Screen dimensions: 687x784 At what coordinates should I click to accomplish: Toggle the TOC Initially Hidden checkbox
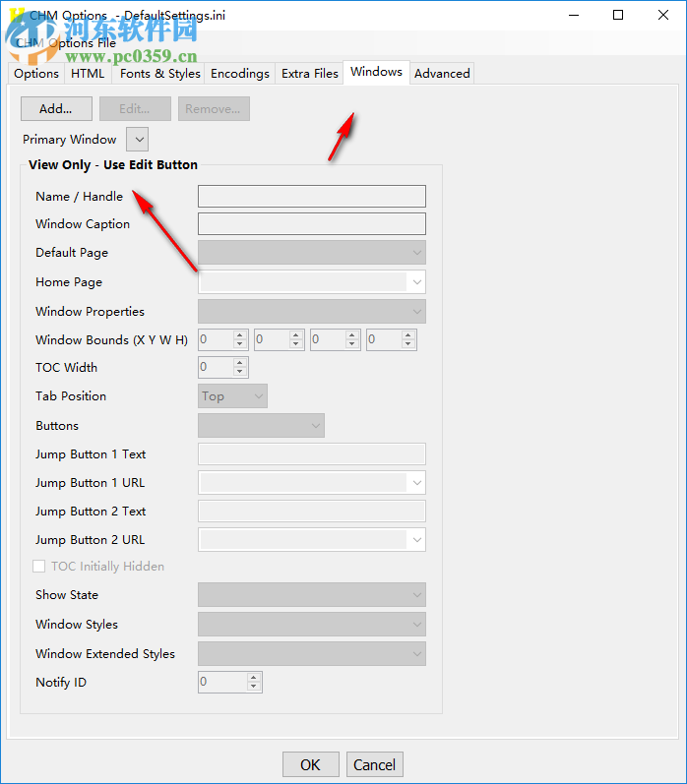pos(38,566)
